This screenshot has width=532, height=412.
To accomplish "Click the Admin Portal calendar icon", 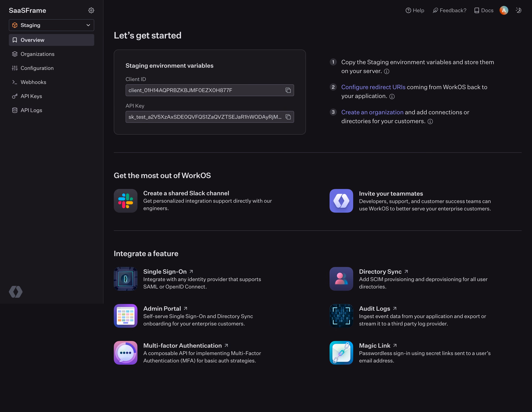I will 126,316.
